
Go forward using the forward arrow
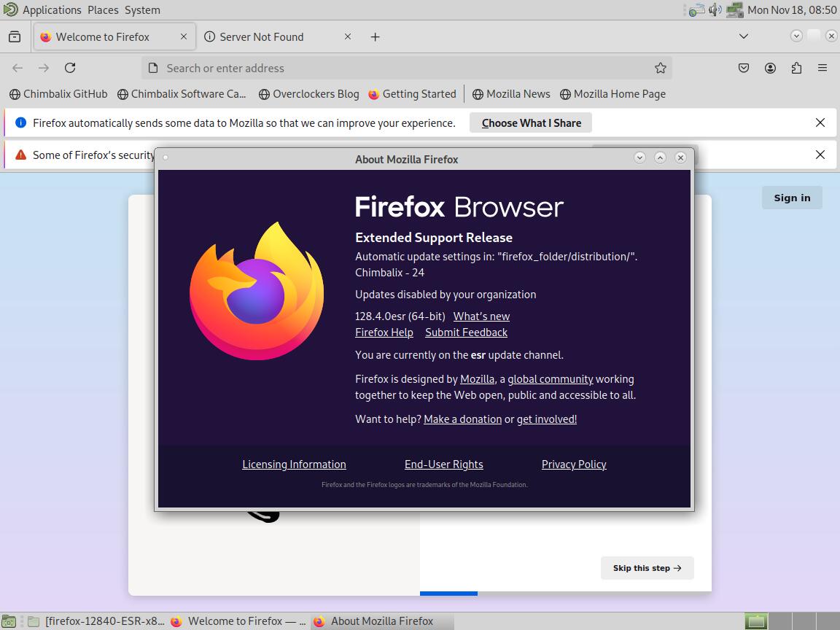tap(44, 68)
